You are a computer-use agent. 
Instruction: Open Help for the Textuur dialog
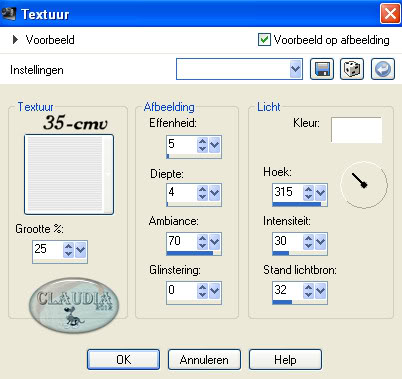pos(285,360)
